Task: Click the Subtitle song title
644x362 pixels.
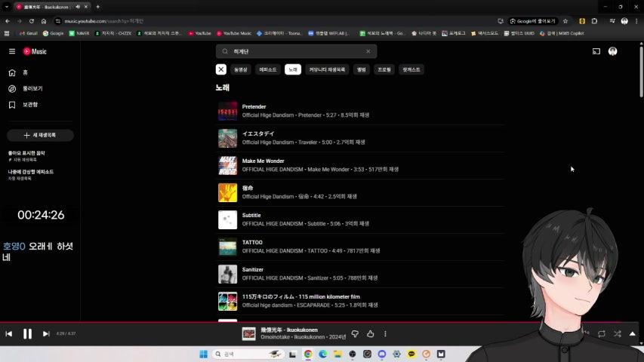Action: click(251, 215)
